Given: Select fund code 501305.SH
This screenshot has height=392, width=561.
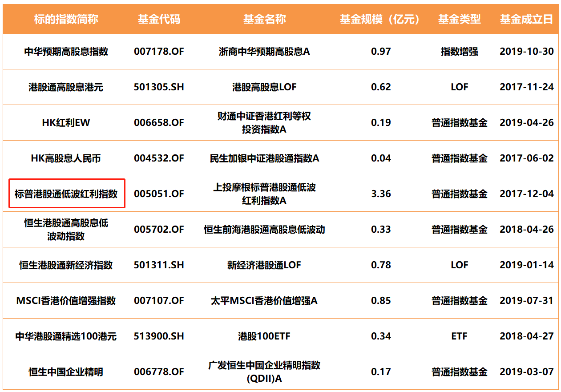Looking at the screenshot, I should tap(159, 87).
